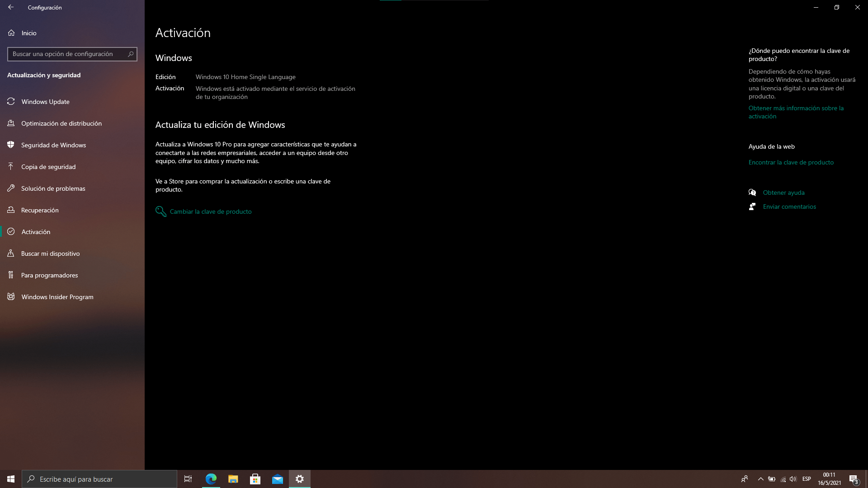Image resolution: width=868 pixels, height=488 pixels.
Task: Open Optimización de distribución
Action: (61, 123)
